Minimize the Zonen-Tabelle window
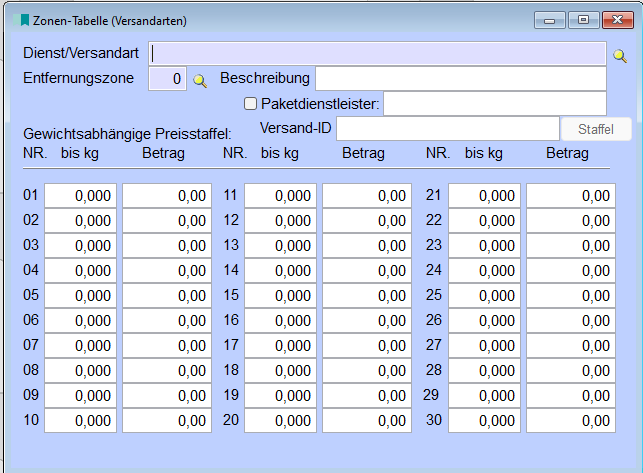 pyautogui.click(x=550, y=20)
